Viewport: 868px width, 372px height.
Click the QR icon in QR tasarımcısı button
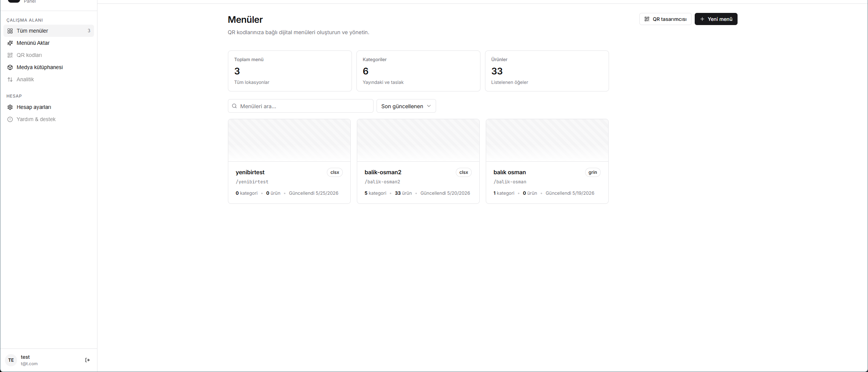click(647, 19)
